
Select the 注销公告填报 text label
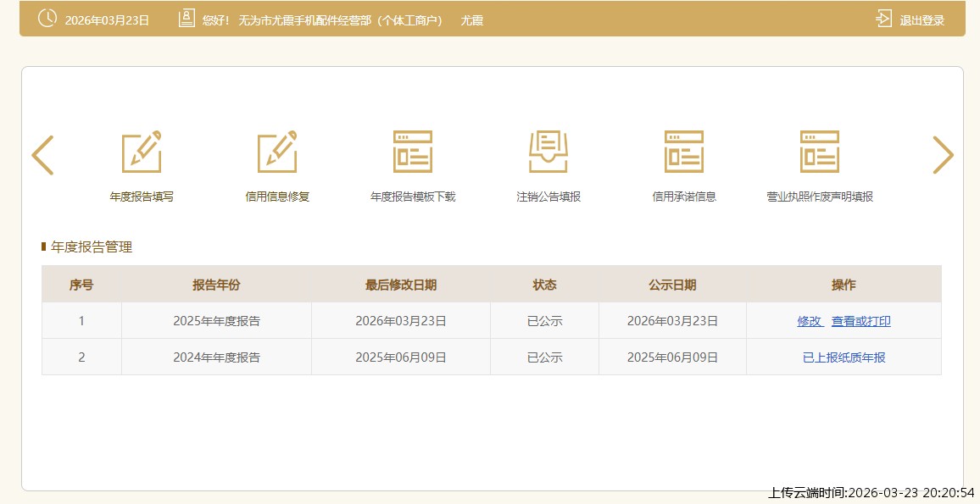(x=548, y=197)
